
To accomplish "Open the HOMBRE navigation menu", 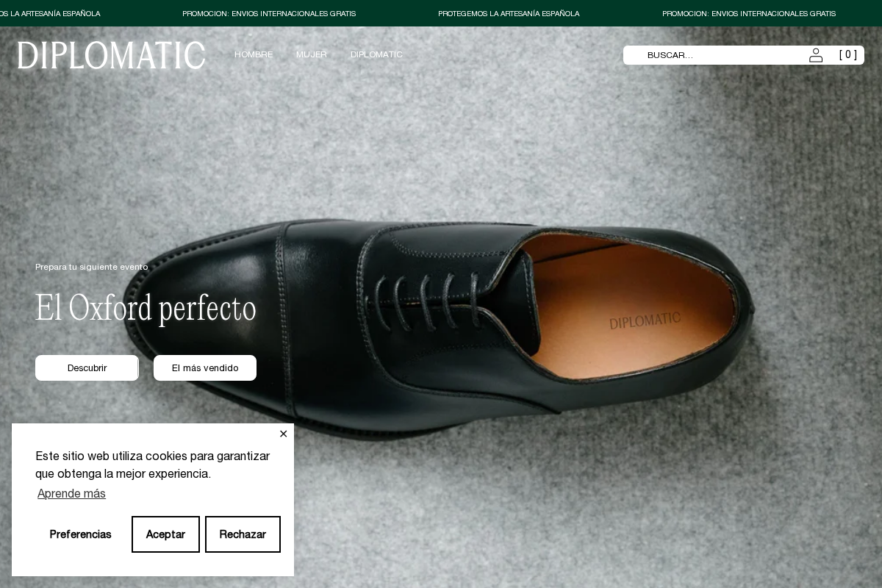I will coord(254,54).
